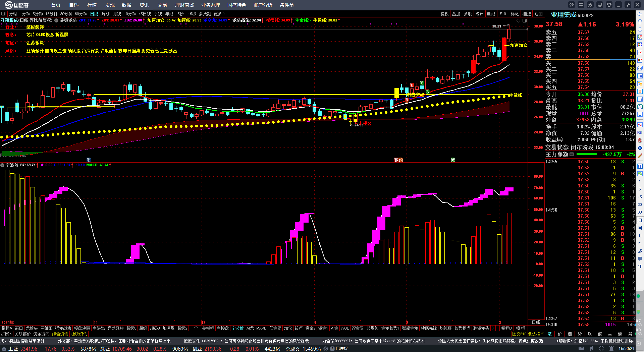This screenshot has width=644, height=352.
Task: Show more indicator tabs with right chevron
Action: pyautogui.click(x=492, y=328)
